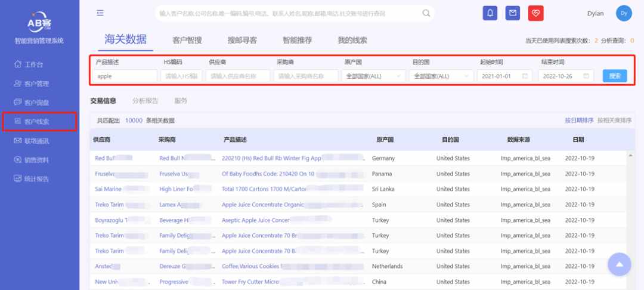This screenshot has height=290, width=644.
Task: Click the 日期 column header
Action: [578, 140]
